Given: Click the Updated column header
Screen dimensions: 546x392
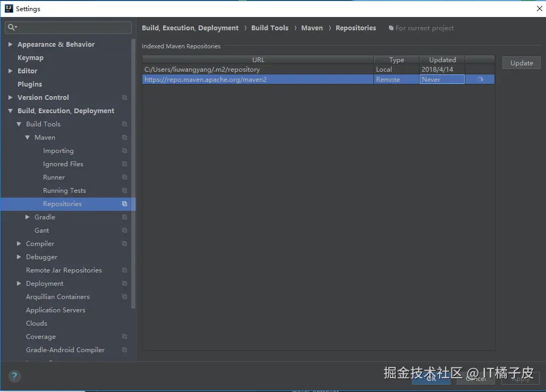Looking at the screenshot, I should click(x=442, y=59).
